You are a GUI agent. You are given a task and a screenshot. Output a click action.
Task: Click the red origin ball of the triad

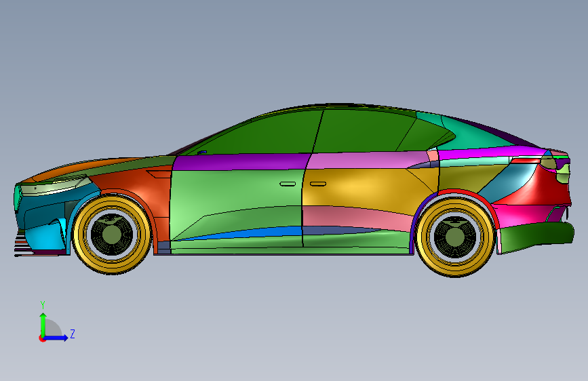pos(41,338)
